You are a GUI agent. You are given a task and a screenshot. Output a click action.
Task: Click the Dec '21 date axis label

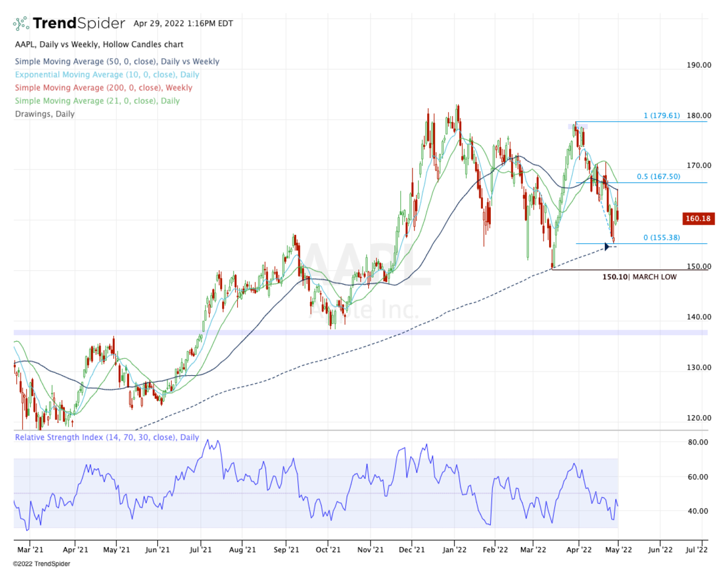(412, 550)
